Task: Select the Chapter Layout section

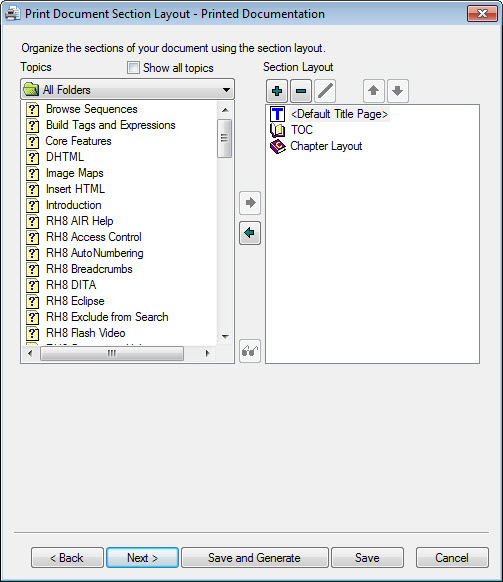Action: [326, 146]
